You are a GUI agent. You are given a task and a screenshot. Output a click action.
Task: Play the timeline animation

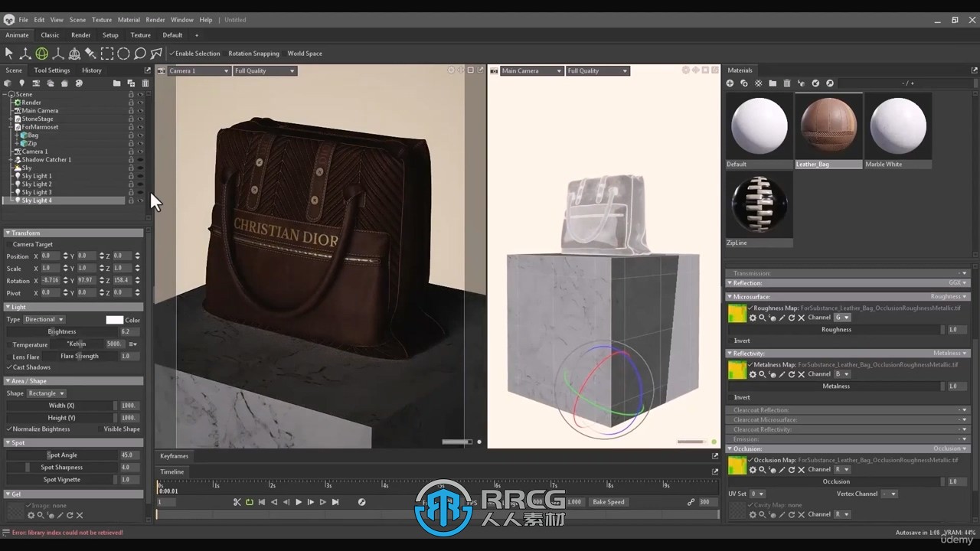click(x=298, y=502)
